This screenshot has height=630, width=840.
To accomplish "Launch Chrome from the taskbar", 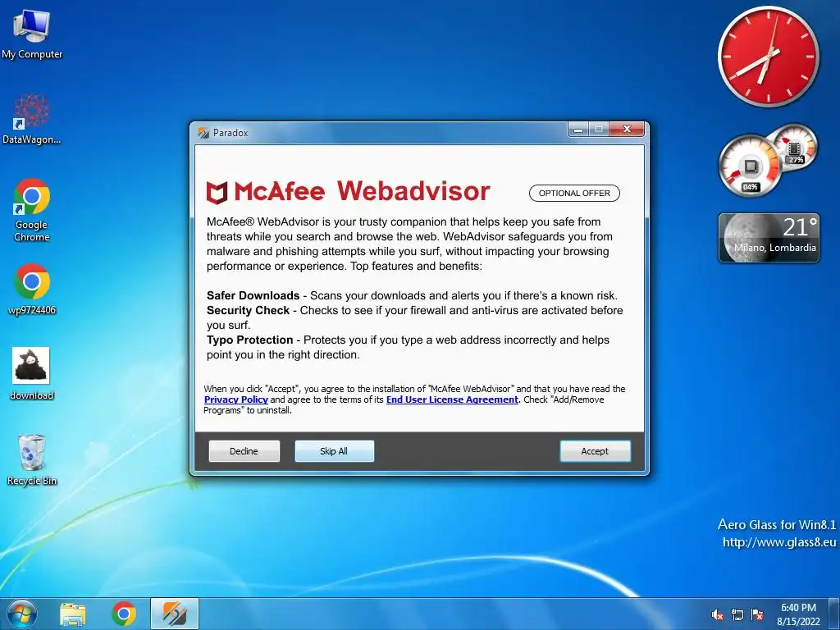I will point(124,614).
